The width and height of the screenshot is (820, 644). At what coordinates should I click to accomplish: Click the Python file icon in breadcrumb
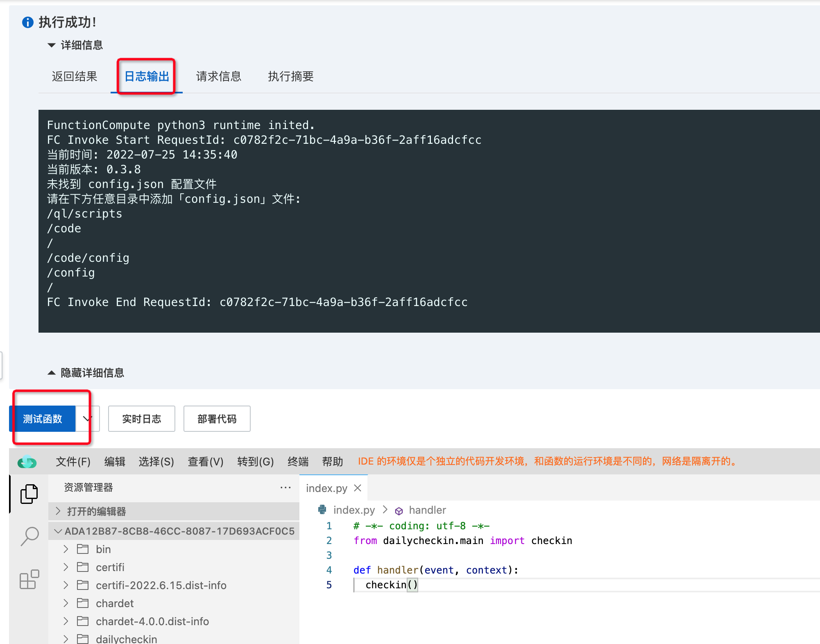pos(322,510)
